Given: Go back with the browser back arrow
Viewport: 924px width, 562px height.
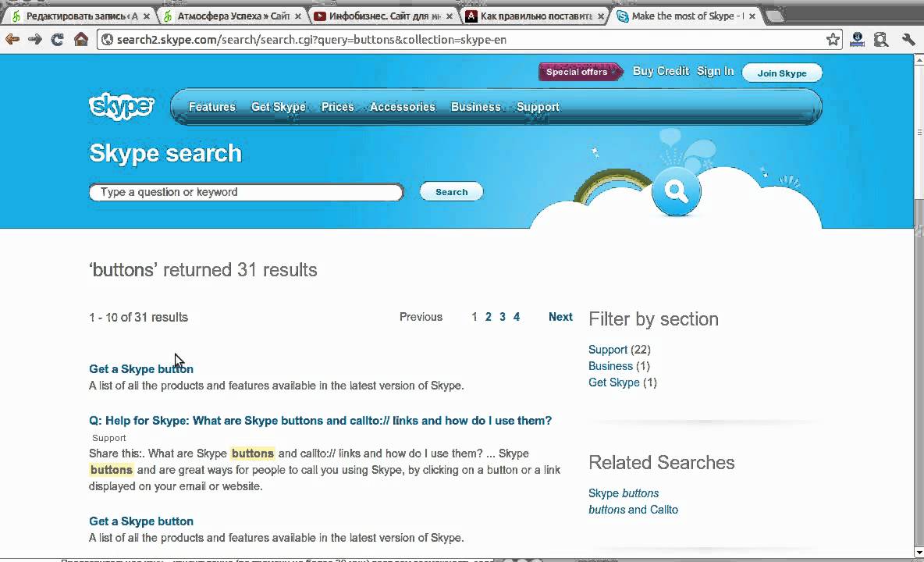Looking at the screenshot, I should pyautogui.click(x=12, y=40).
